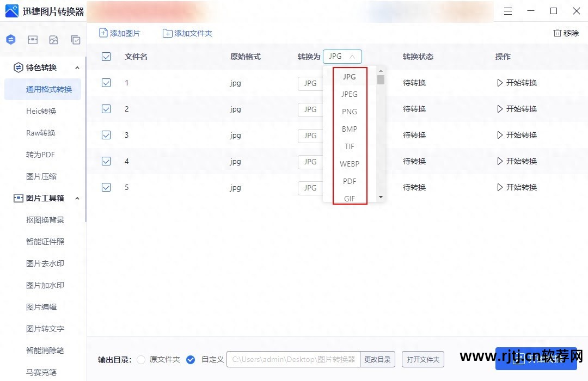This screenshot has height=381, width=588.
Task: Click the 更改目录 button
Action: [x=378, y=359]
